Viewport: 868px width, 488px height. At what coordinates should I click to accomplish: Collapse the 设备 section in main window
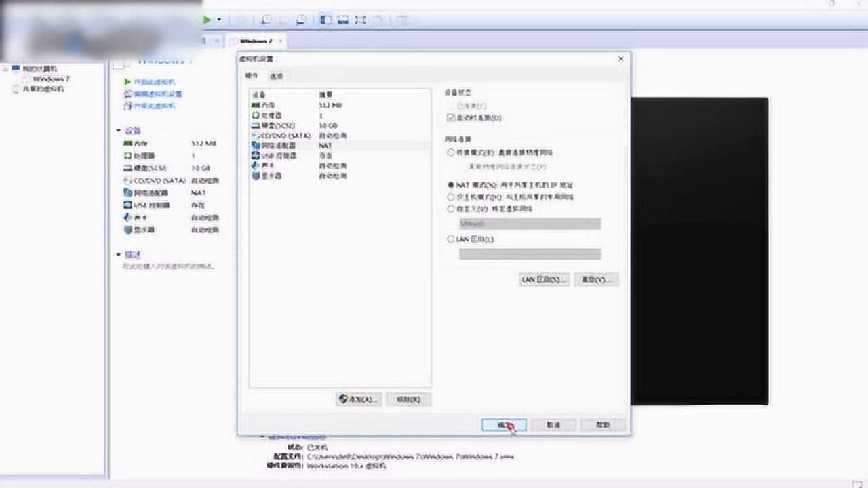(119, 130)
